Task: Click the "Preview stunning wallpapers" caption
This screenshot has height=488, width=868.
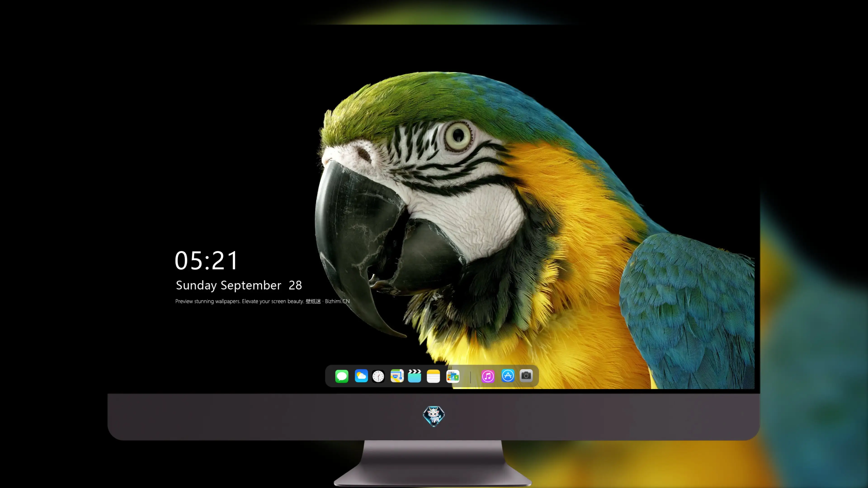Action: [x=262, y=301]
